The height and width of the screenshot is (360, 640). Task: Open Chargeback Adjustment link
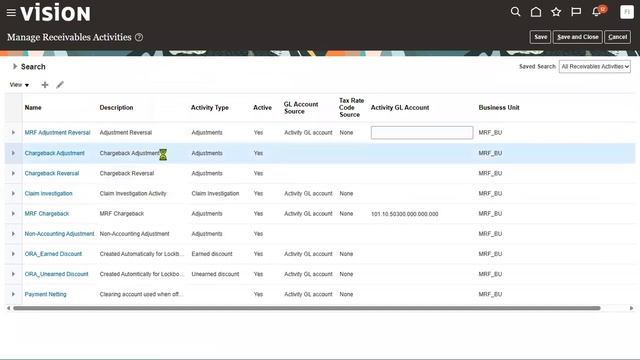[x=54, y=153]
